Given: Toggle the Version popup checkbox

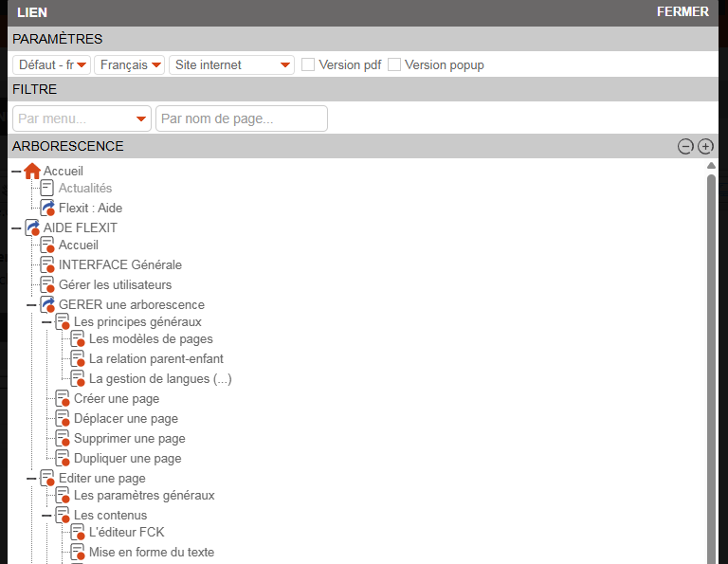Looking at the screenshot, I should pyautogui.click(x=394, y=64).
